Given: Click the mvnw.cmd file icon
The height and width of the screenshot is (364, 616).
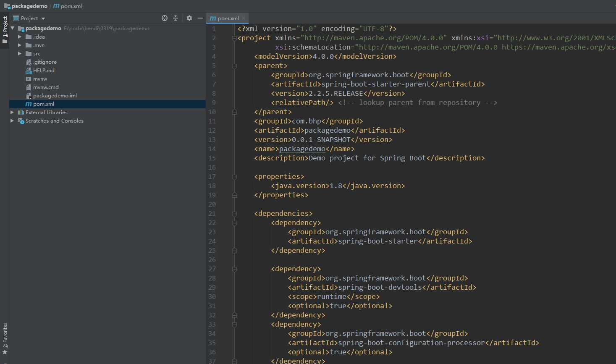Looking at the screenshot, I should click(29, 87).
